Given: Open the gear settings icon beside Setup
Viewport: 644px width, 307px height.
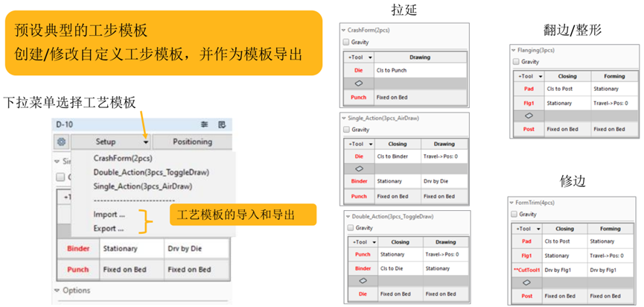Looking at the screenshot, I should [x=62, y=142].
